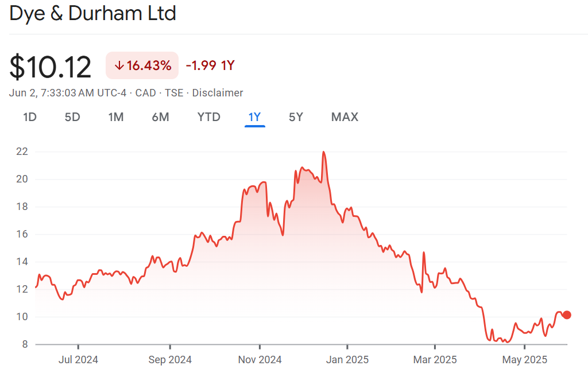Click the Jul 2024 axis marker
Screen dimensions: 588x381
78,360
